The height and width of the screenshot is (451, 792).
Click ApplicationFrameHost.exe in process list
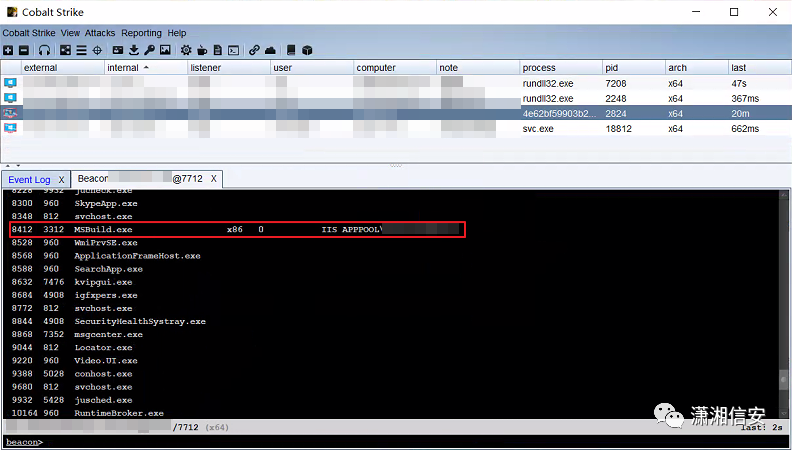click(x=137, y=256)
